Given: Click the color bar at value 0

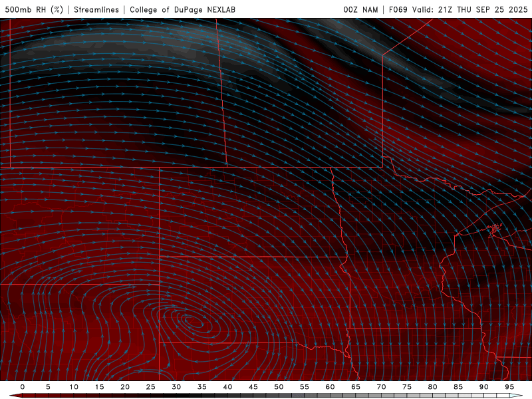Looking at the screenshot, I should coord(23,396).
